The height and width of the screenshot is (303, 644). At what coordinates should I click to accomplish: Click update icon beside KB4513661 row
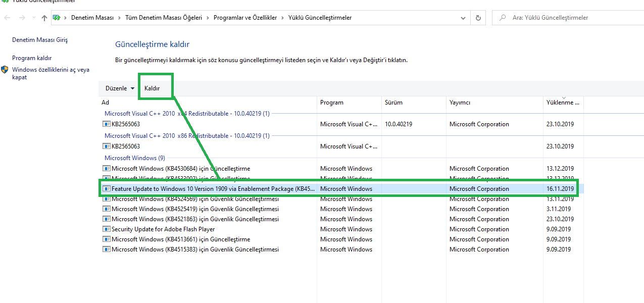(x=107, y=239)
